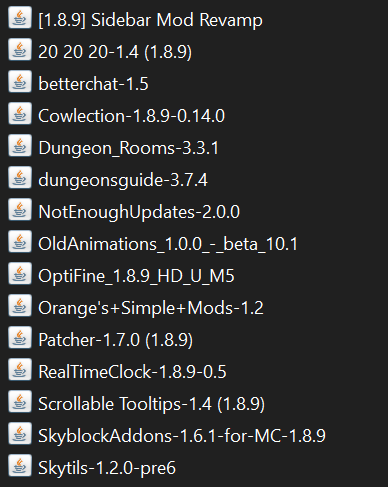The height and width of the screenshot is (487, 388).
Task: Select SkyblockAddons-1.6.1-for-MC-1.8.9 file name
Action: [x=182, y=436]
